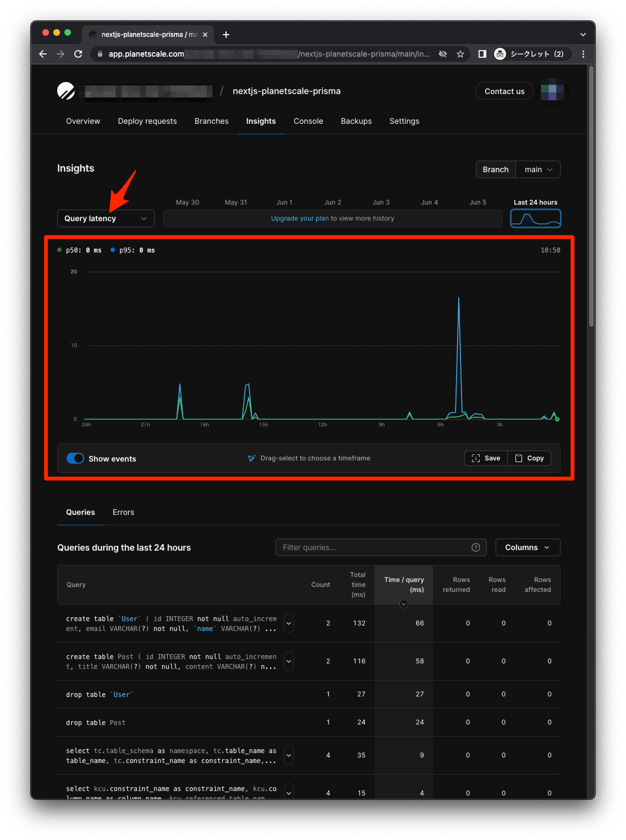The image size is (626, 840).
Task: Open the main branch dropdown
Action: tap(538, 169)
